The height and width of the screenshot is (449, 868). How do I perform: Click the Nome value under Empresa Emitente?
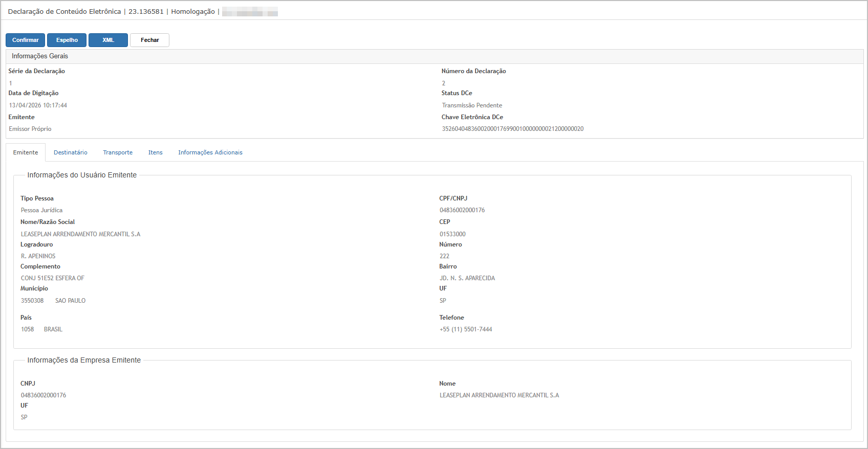(499, 395)
